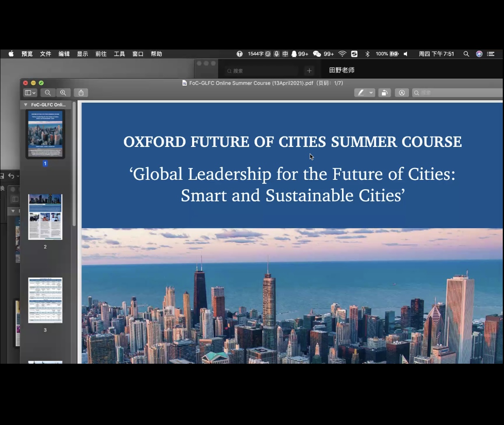The image size is (504, 425).
Task: Click the zoom in magnifier button
Action: tap(63, 93)
